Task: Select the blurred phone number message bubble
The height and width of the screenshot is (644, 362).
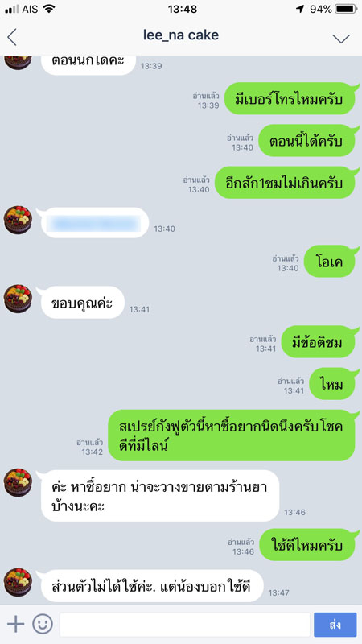Action: tap(95, 223)
